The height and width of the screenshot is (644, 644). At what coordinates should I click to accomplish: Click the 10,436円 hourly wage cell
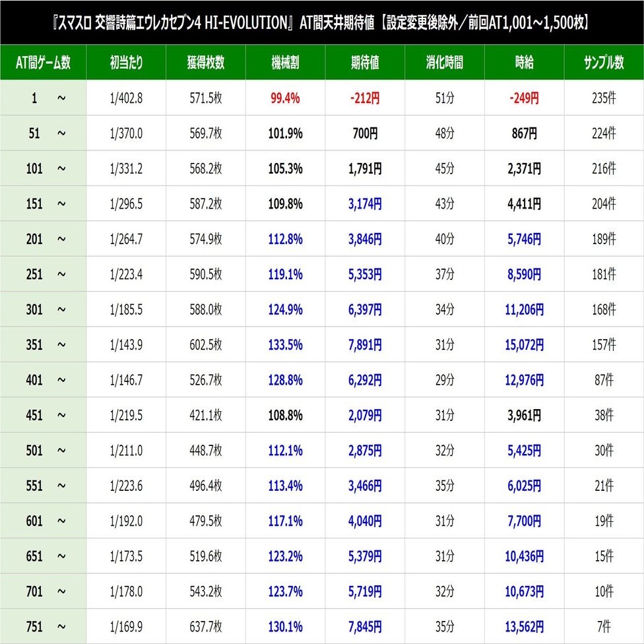pos(525,556)
